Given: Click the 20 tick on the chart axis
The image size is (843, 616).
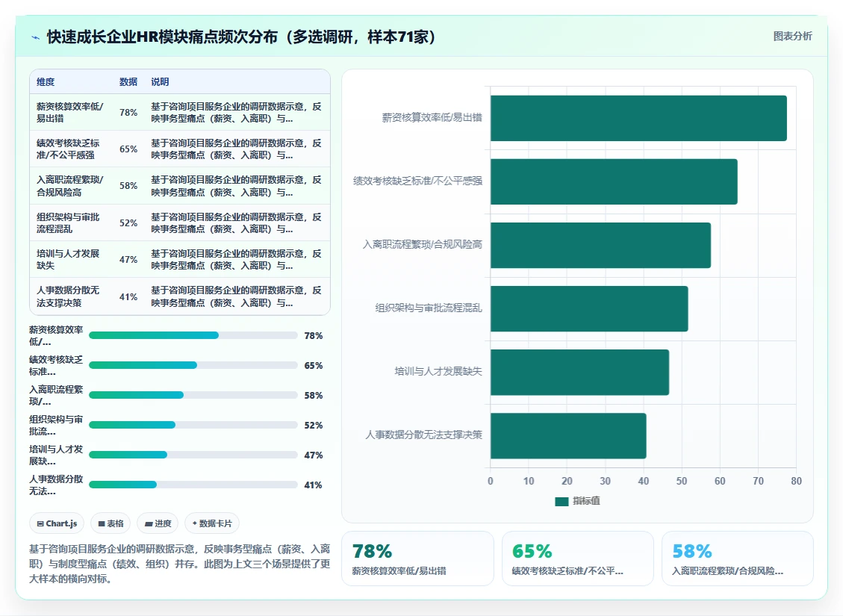Looking at the screenshot, I should point(567,481).
